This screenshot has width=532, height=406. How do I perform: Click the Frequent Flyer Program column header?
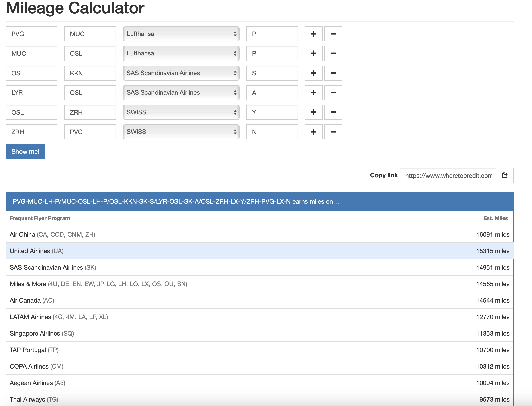coord(40,218)
